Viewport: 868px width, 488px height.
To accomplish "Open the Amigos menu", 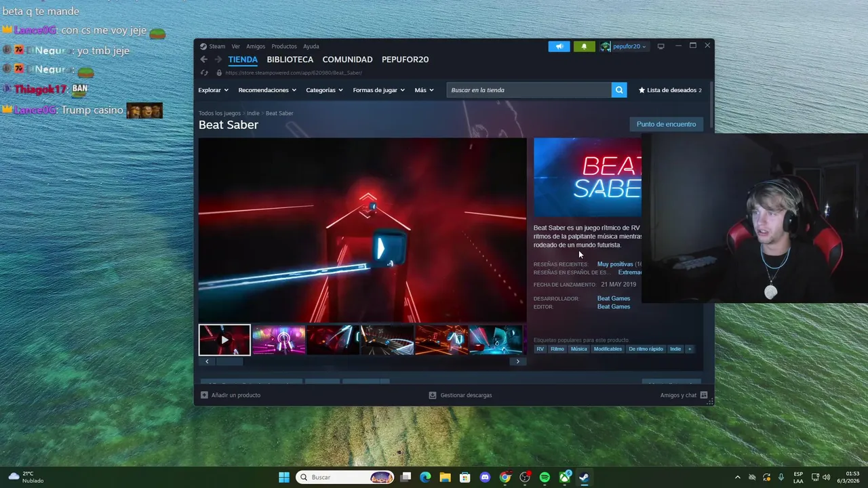I will pyautogui.click(x=256, y=46).
